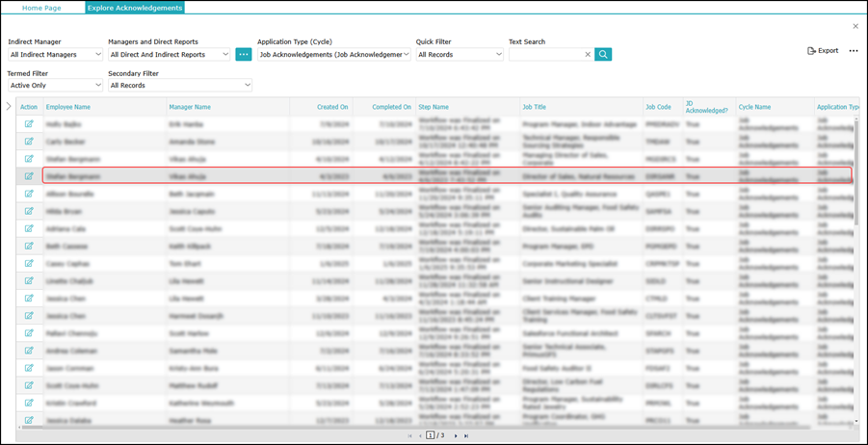Image resolution: width=868 pixels, height=445 pixels.
Task: Click the edit icon in the first table row
Action: point(29,124)
